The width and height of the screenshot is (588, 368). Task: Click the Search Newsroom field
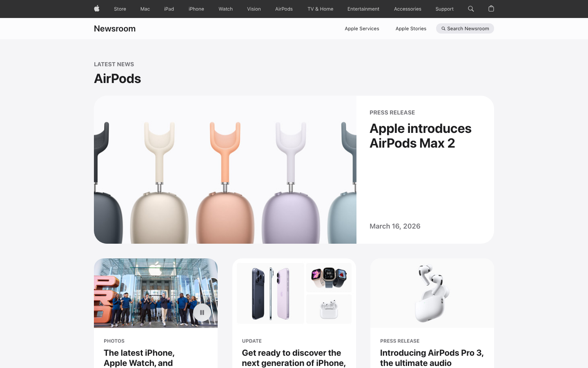tap(465, 29)
